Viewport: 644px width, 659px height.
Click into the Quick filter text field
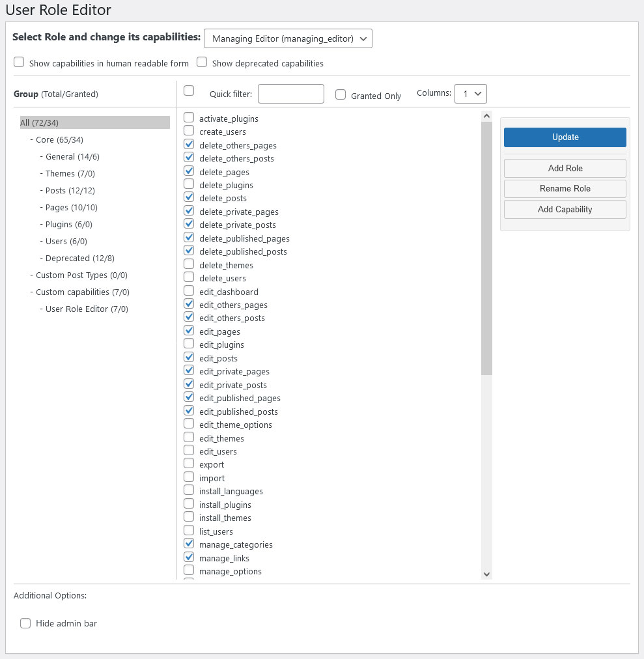(291, 94)
